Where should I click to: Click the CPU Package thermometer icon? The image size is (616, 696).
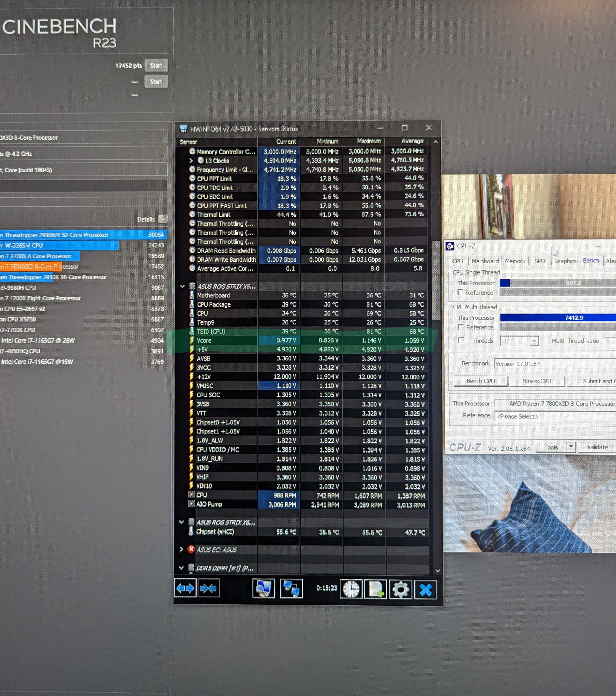pos(192,304)
